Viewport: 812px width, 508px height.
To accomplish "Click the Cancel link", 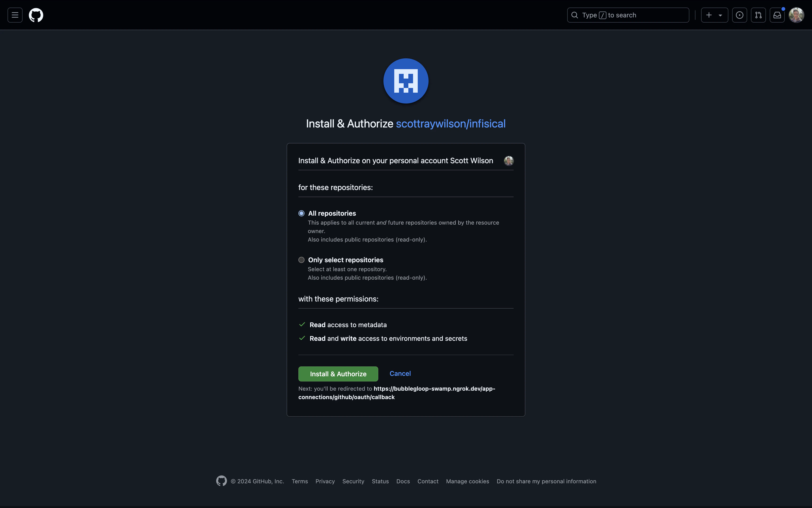I will (400, 374).
